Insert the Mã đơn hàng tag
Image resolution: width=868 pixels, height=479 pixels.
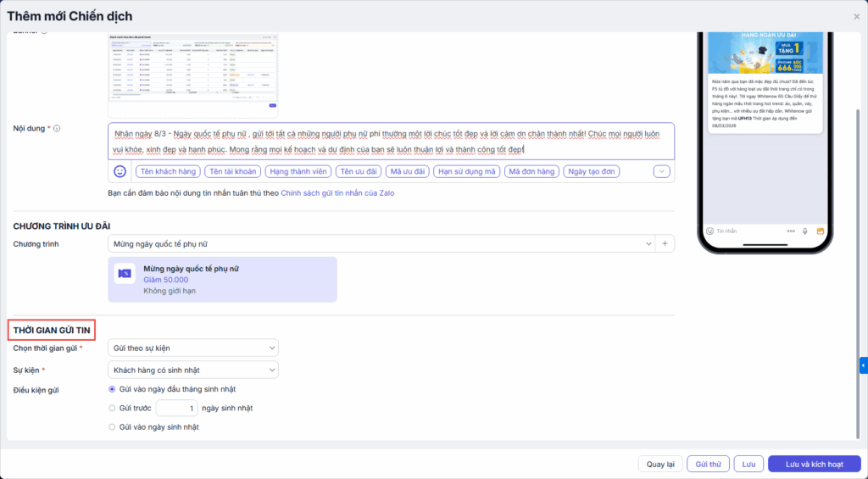point(531,171)
